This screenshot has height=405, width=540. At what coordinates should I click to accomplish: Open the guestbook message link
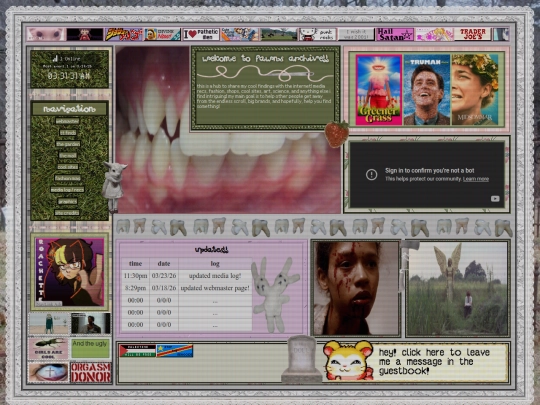tap(434, 362)
